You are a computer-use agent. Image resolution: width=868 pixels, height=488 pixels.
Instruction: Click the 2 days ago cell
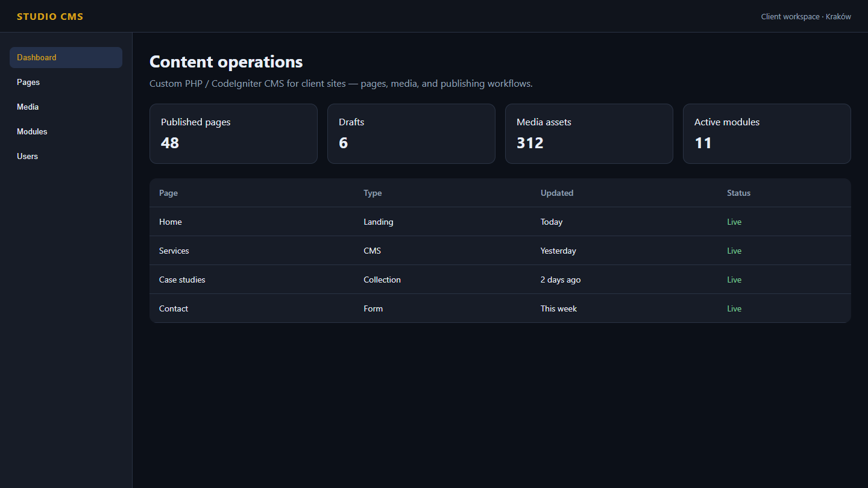tap(561, 280)
